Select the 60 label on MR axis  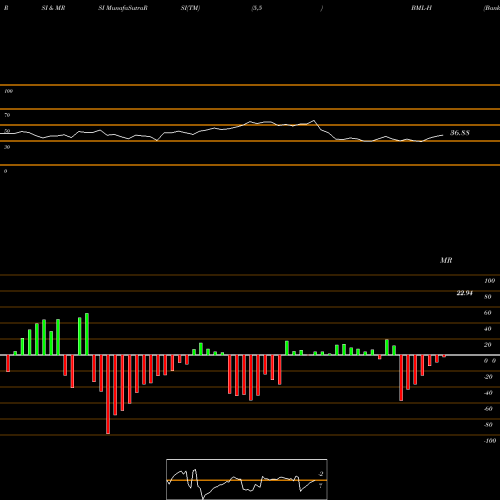tap(488, 313)
